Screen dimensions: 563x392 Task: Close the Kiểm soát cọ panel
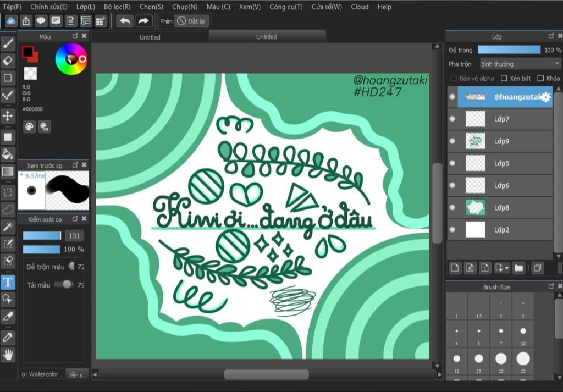pos(84,219)
